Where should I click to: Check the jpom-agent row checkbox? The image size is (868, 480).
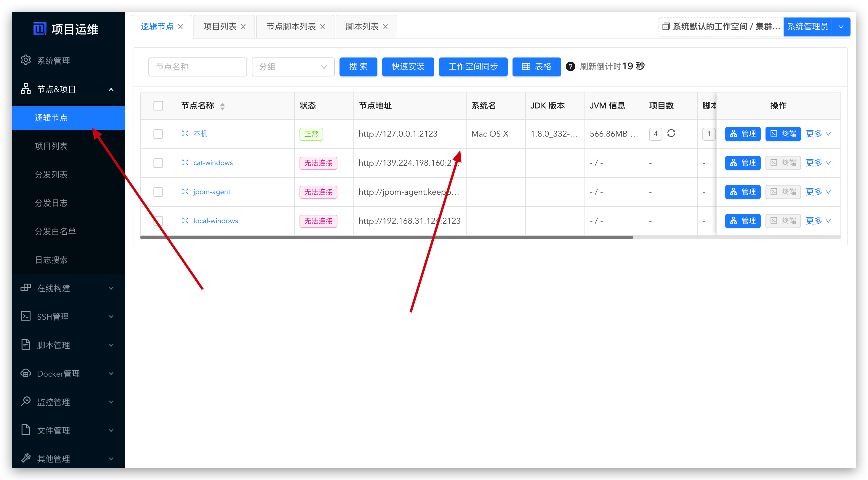[x=158, y=192]
